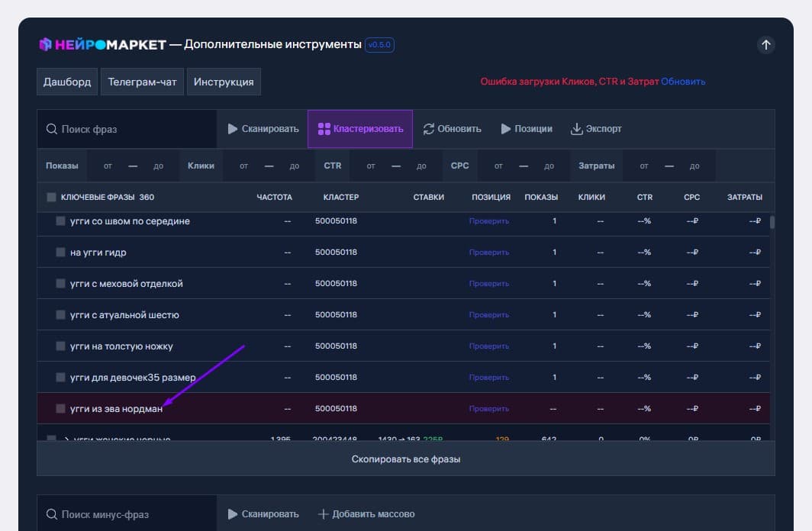Start scanning with the upper Сканировать button
This screenshot has height=531, width=812.
263,129
